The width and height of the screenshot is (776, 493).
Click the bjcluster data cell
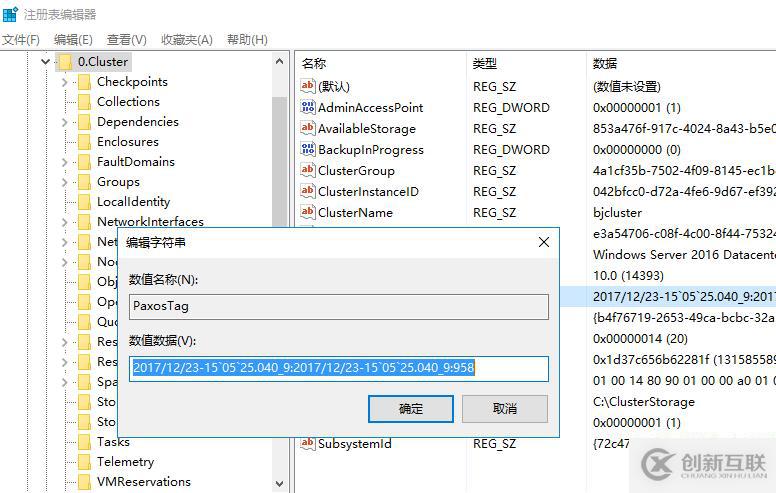point(617,213)
